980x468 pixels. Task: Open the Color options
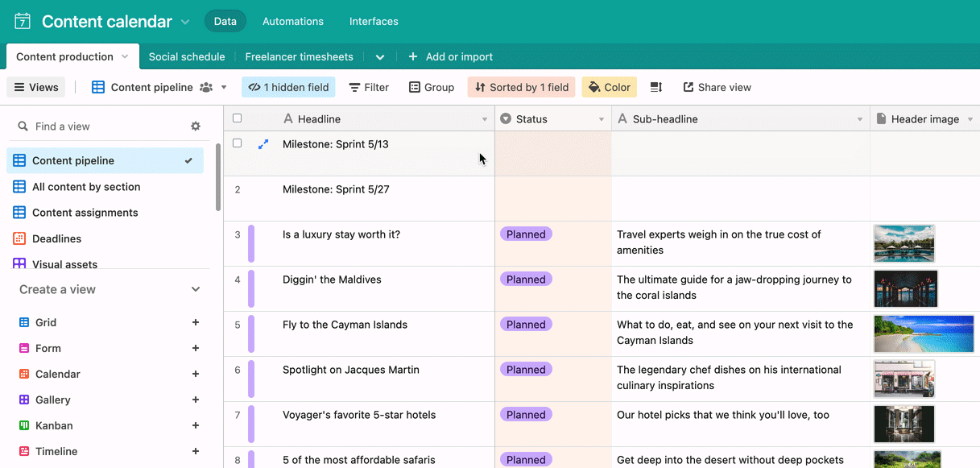tap(609, 87)
